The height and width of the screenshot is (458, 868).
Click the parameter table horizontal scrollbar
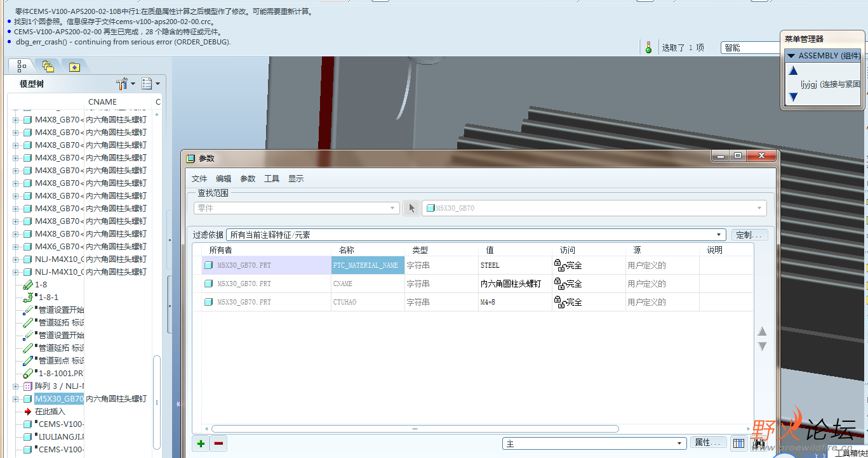tap(415, 429)
